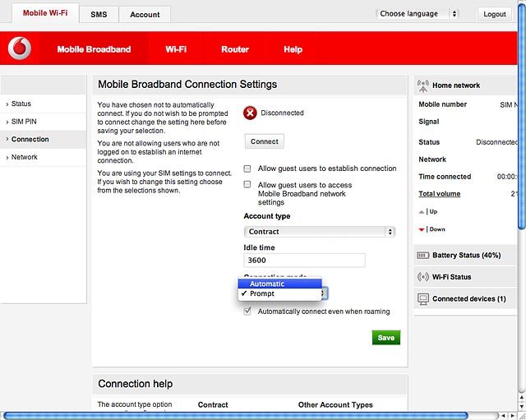Switch to the Mobile Wi-Fi tab

click(x=45, y=13)
